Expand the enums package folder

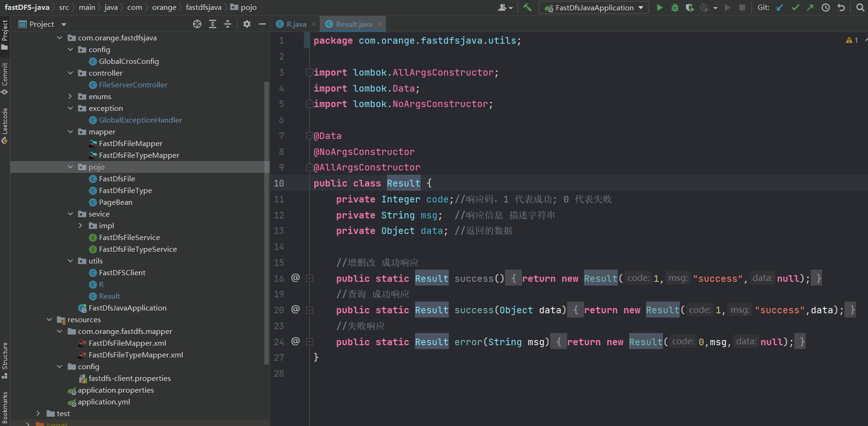70,96
